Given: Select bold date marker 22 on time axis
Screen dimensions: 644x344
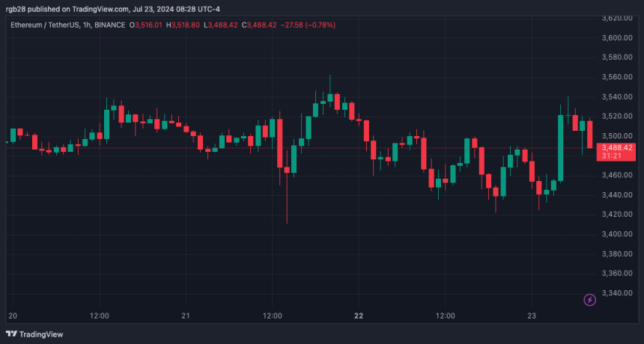Looking at the screenshot, I should pos(359,316).
